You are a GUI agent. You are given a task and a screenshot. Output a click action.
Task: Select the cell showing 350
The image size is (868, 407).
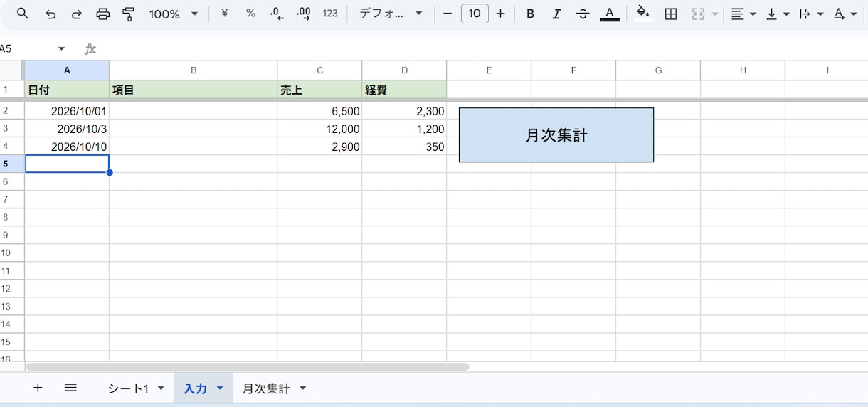coord(404,147)
